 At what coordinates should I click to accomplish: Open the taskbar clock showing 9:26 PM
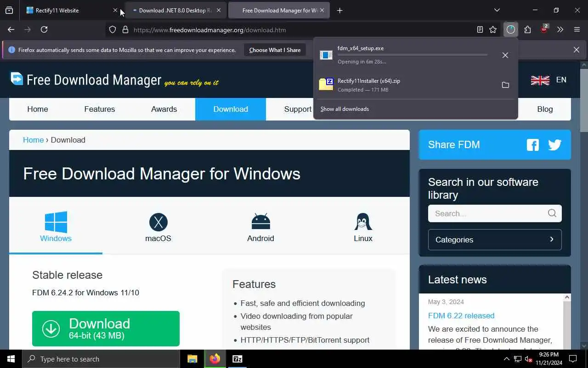click(548, 359)
